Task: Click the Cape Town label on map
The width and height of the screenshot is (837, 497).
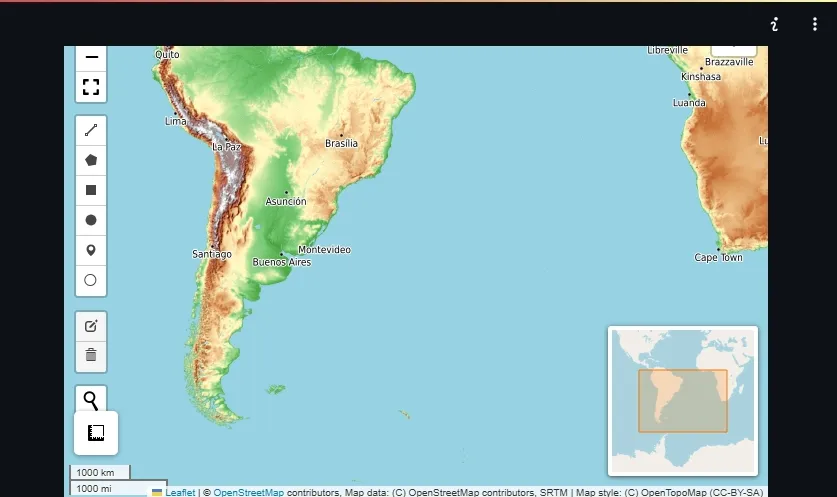Action: [718, 257]
